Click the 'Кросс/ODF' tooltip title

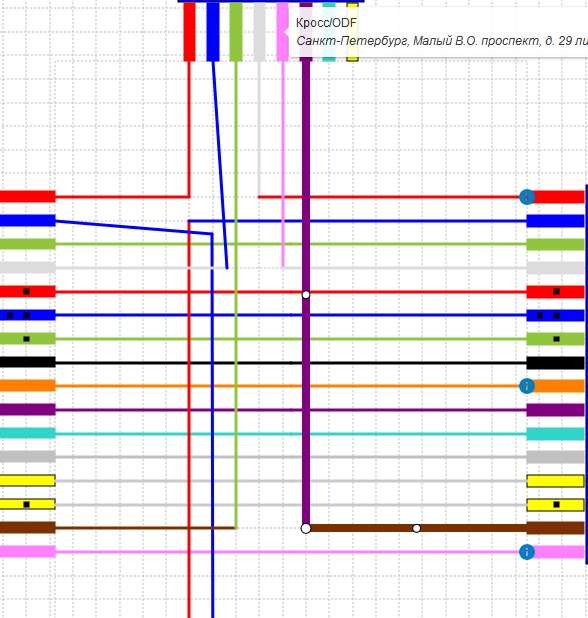coord(326,23)
